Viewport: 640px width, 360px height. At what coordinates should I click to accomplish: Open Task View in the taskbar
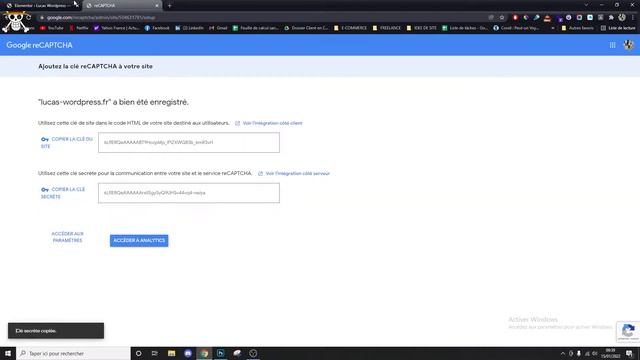pos(155,353)
